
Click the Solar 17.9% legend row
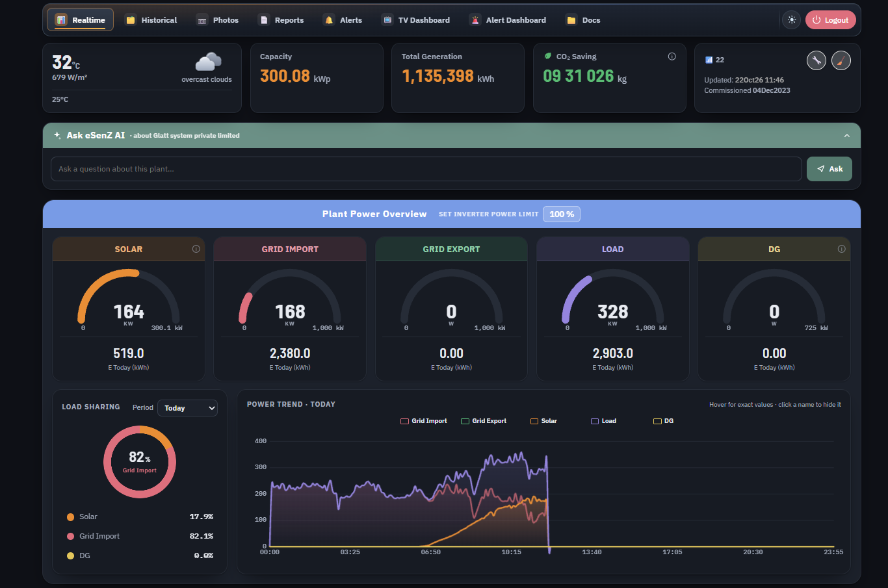(x=140, y=517)
